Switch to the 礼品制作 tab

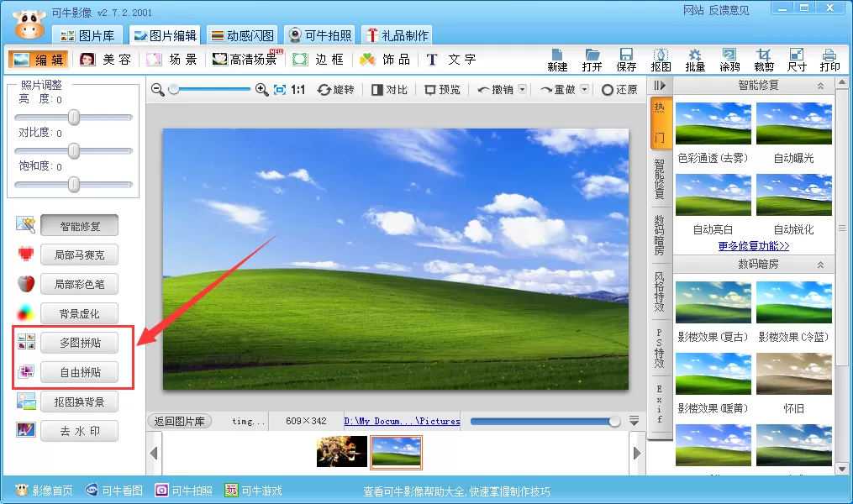[398, 36]
